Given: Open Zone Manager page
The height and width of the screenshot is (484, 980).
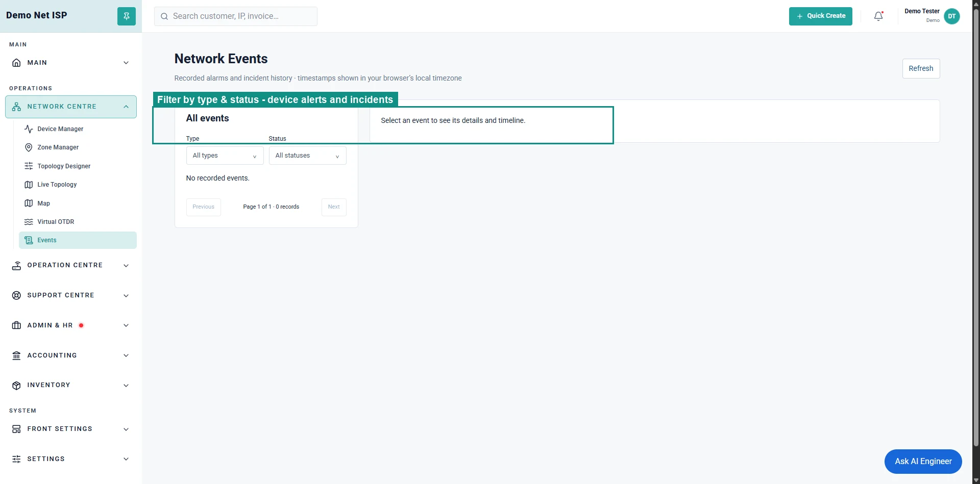Looking at the screenshot, I should (x=78, y=147).
